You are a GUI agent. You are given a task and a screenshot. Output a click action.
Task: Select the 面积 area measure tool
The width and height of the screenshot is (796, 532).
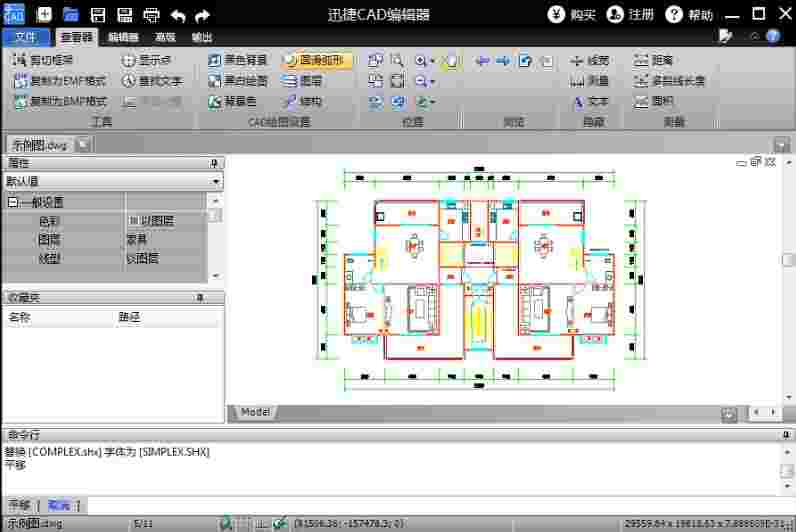[653, 102]
